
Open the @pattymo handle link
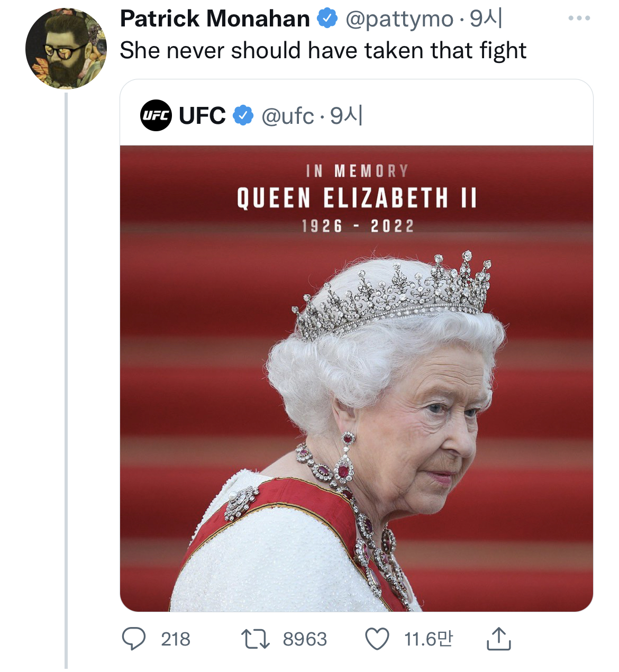pos(399,19)
